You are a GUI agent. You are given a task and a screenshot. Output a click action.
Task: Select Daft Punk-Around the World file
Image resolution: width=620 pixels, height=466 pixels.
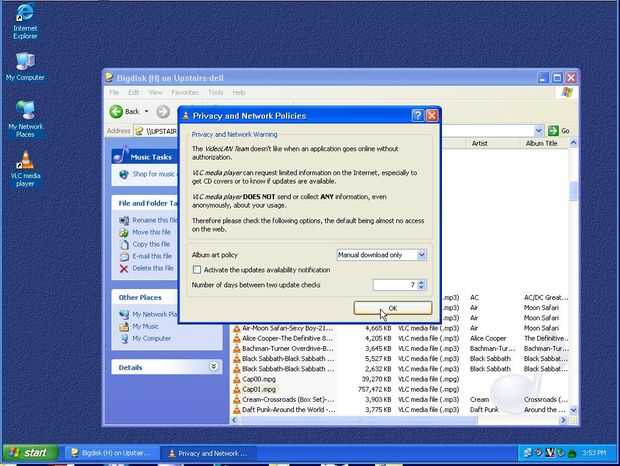click(x=289, y=410)
